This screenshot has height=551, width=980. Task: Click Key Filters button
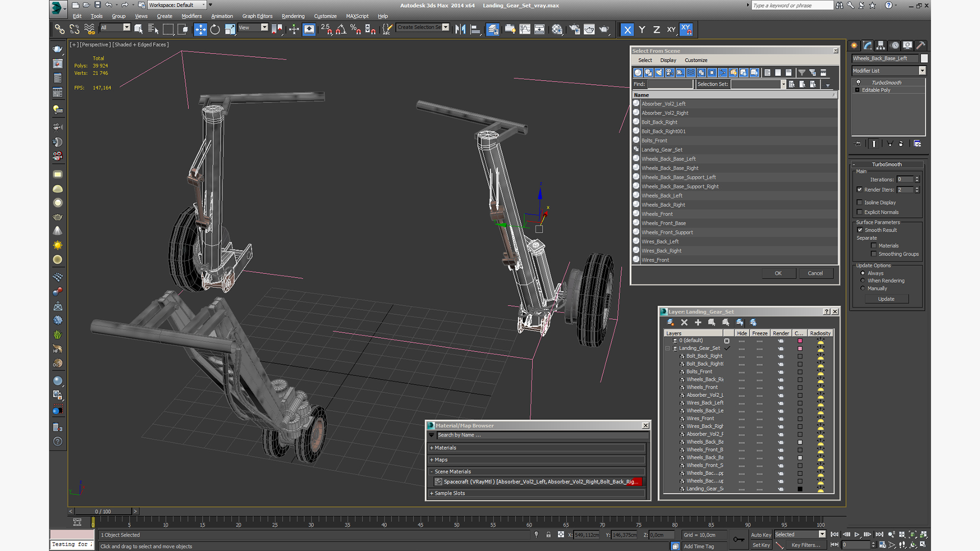(x=805, y=545)
